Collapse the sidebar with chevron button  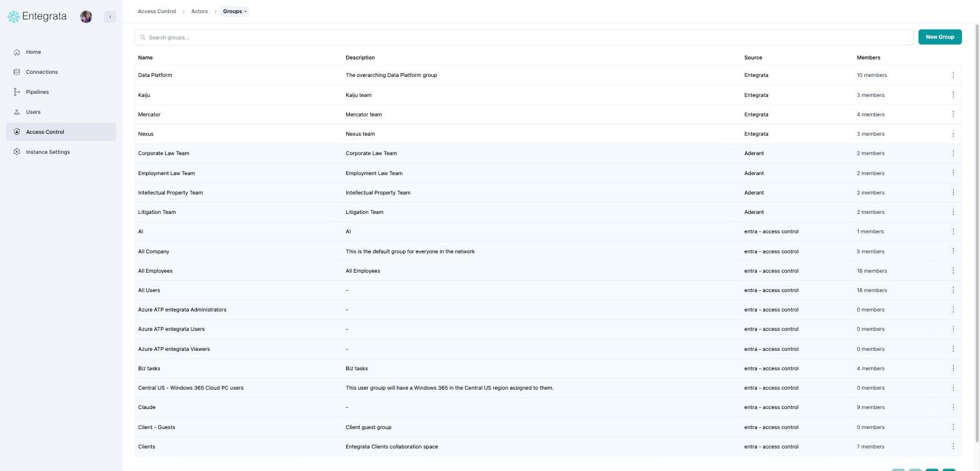coord(110,17)
